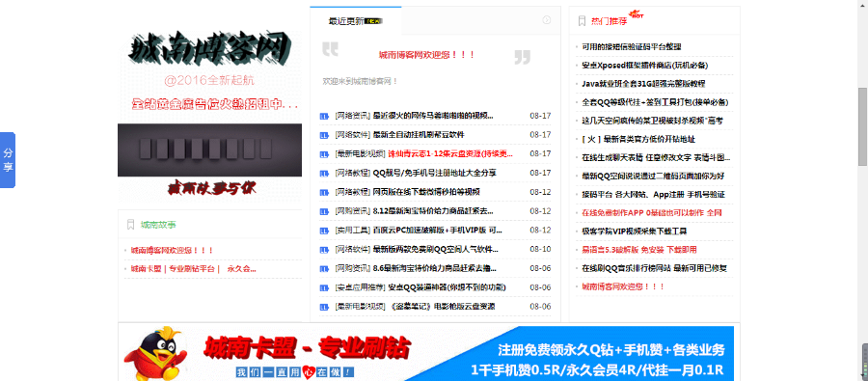Click the article icon beside 《盗墓笔记》电影抢版云盘资源
868x381 pixels.
point(324,307)
